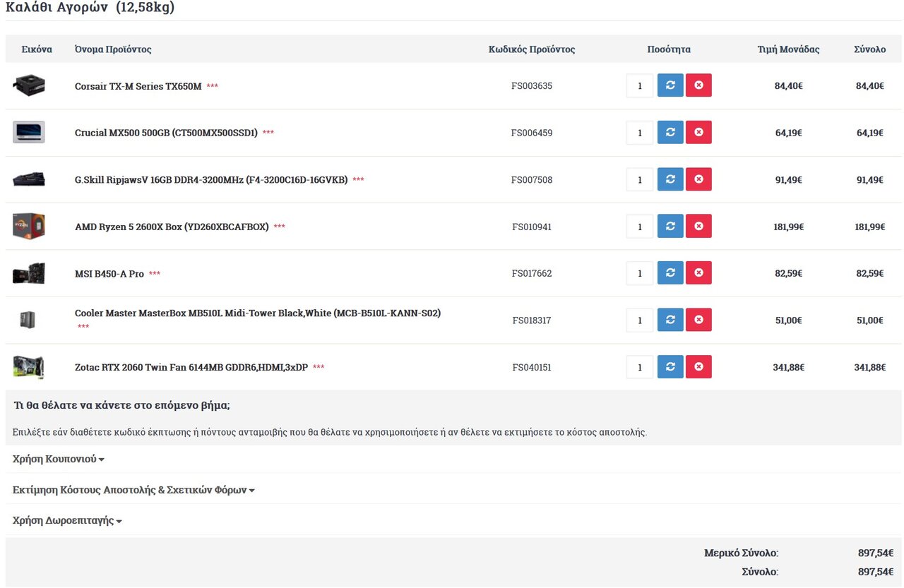Open Cooler Master MasterBox MB510L link

[x=258, y=313]
